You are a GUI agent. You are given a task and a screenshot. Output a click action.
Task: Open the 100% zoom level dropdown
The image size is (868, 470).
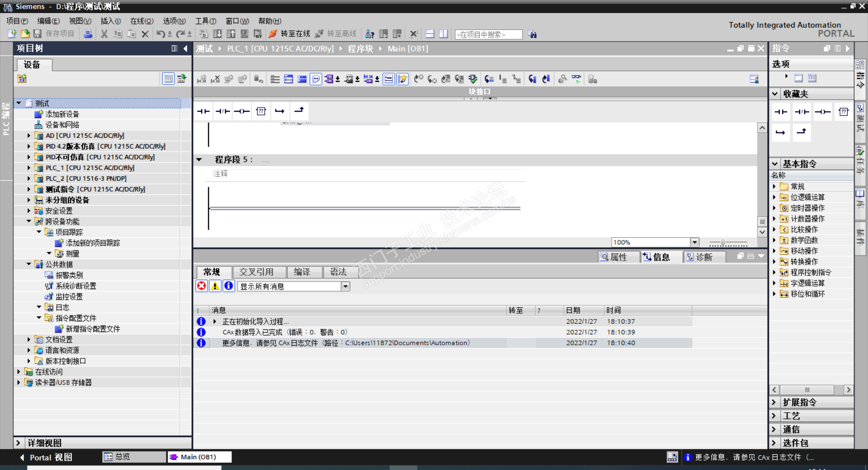(x=695, y=242)
